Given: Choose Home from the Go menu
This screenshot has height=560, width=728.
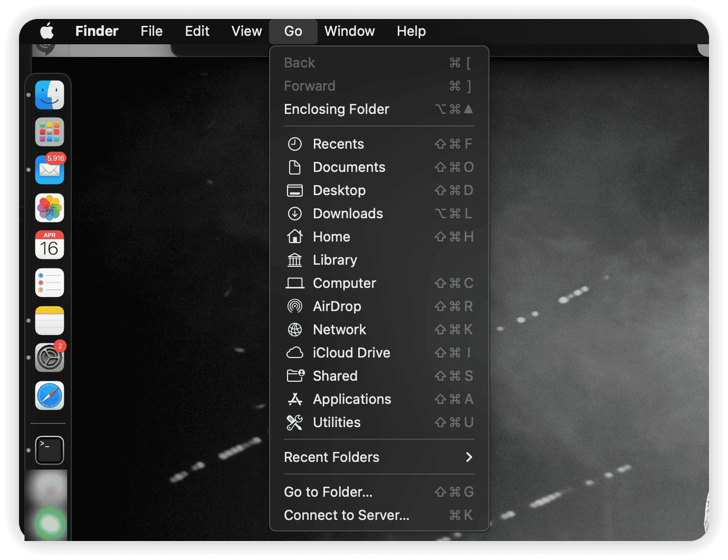Looking at the screenshot, I should pos(379,237).
